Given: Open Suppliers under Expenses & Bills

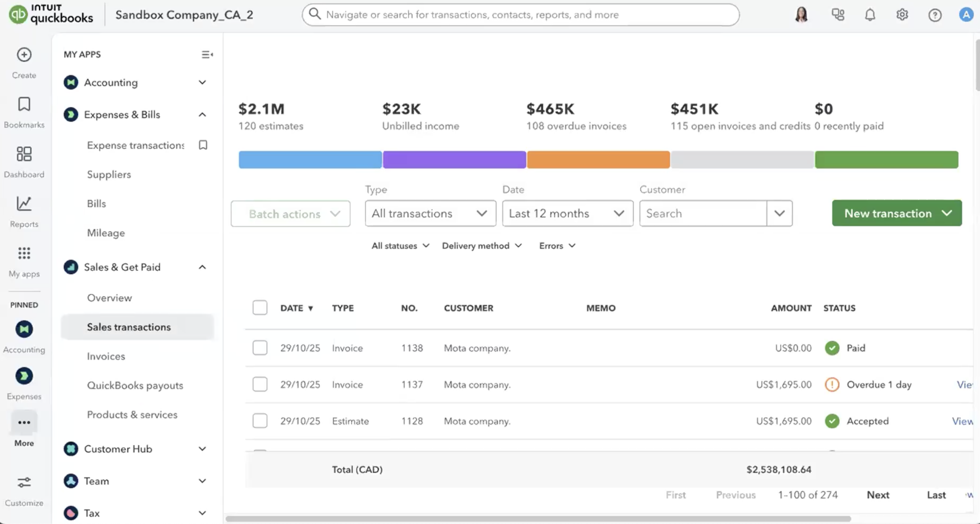Looking at the screenshot, I should (x=109, y=174).
